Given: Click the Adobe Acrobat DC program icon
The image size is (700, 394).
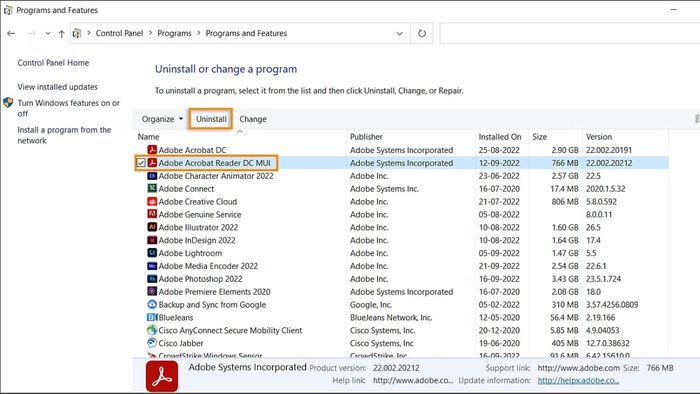Looking at the screenshot, I should pyautogui.click(x=152, y=150).
